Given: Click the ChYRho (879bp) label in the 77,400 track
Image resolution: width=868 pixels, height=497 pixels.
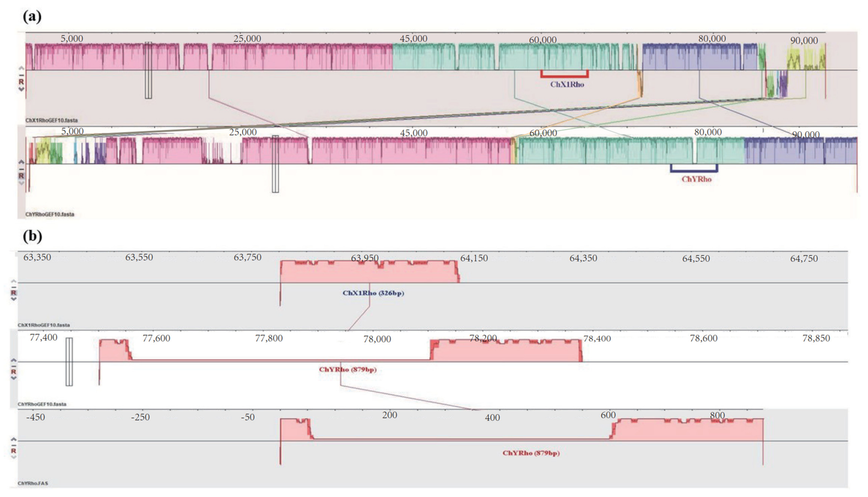Looking at the screenshot, I should [348, 369].
